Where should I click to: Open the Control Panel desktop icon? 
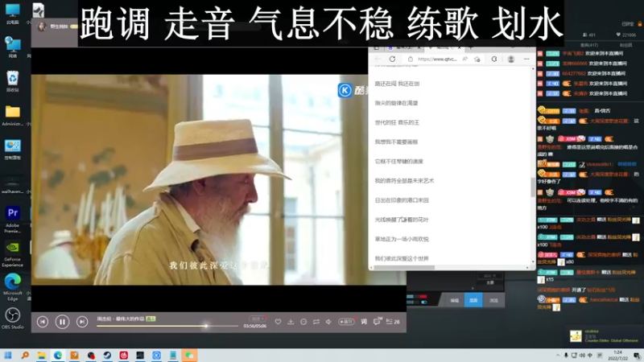click(12, 149)
